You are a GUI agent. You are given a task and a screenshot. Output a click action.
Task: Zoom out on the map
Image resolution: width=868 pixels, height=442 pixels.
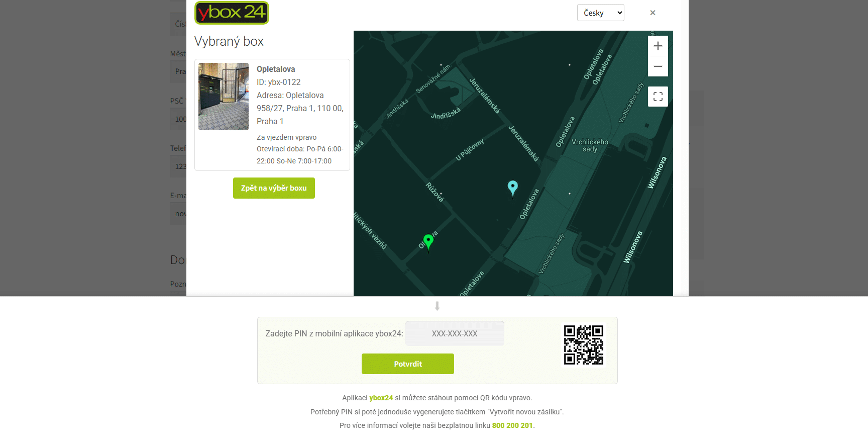pyautogui.click(x=658, y=66)
